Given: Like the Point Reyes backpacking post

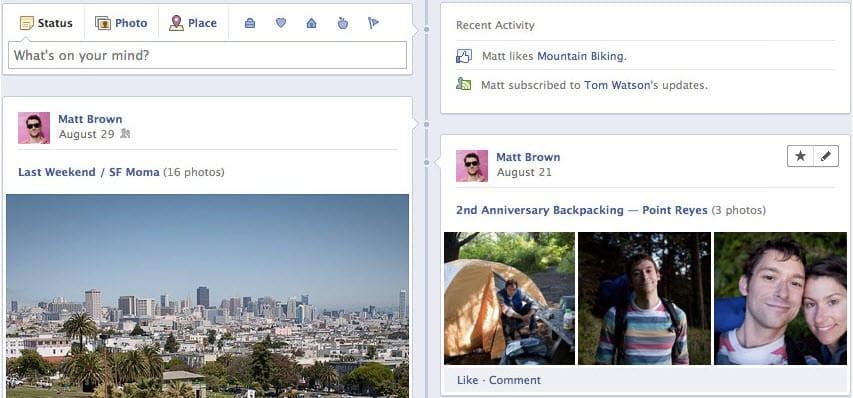Looking at the screenshot, I should tap(467, 380).
